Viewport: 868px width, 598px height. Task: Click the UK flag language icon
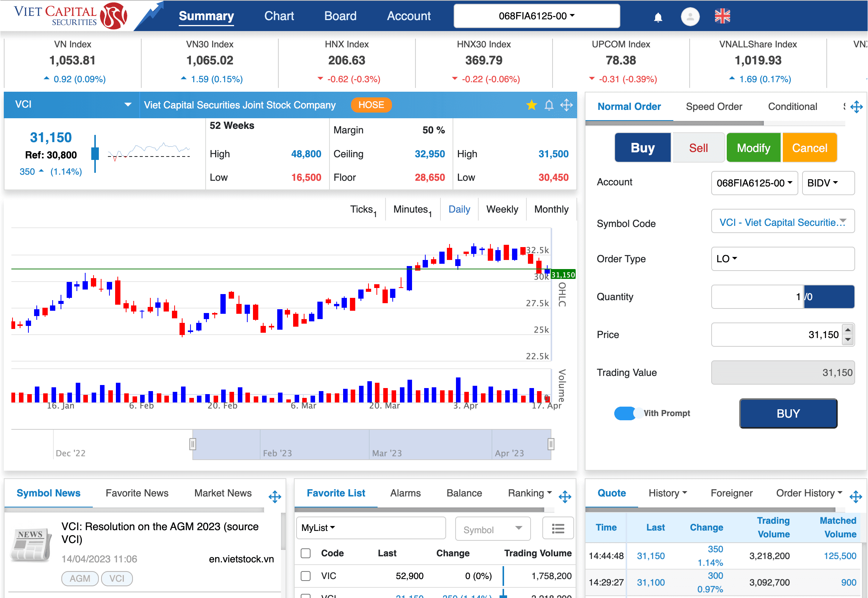click(x=722, y=16)
